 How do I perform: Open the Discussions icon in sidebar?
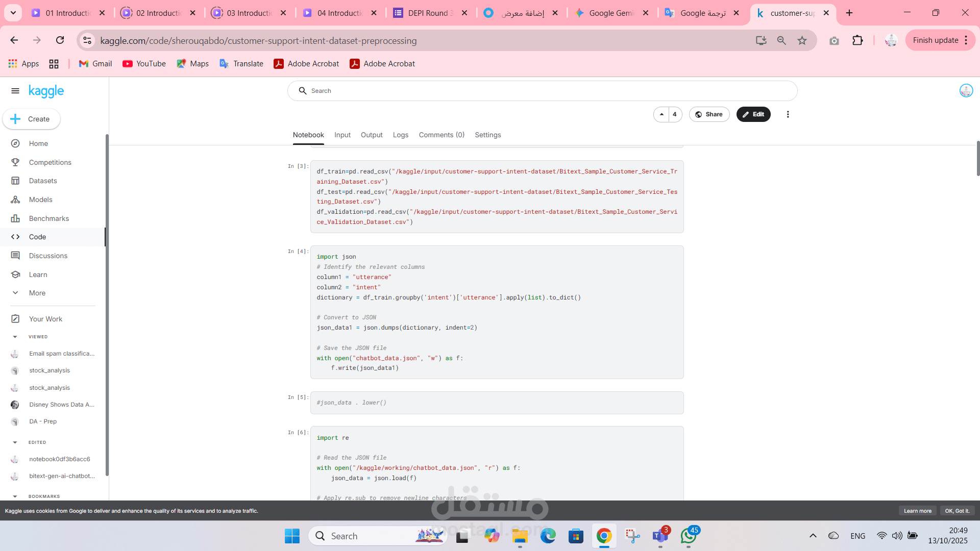(15, 256)
